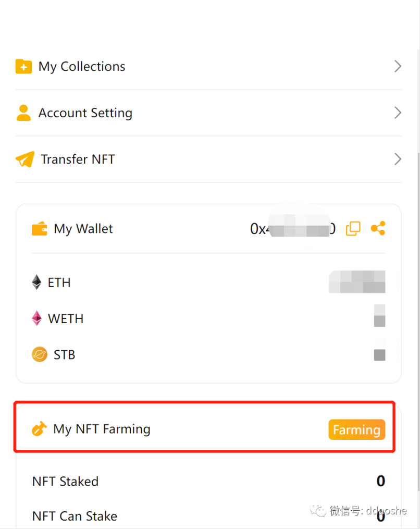The height and width of the screenshot is (529, 420).
Task: Click the Transfer NFT paper plane icon
Action: pos(24,159)
